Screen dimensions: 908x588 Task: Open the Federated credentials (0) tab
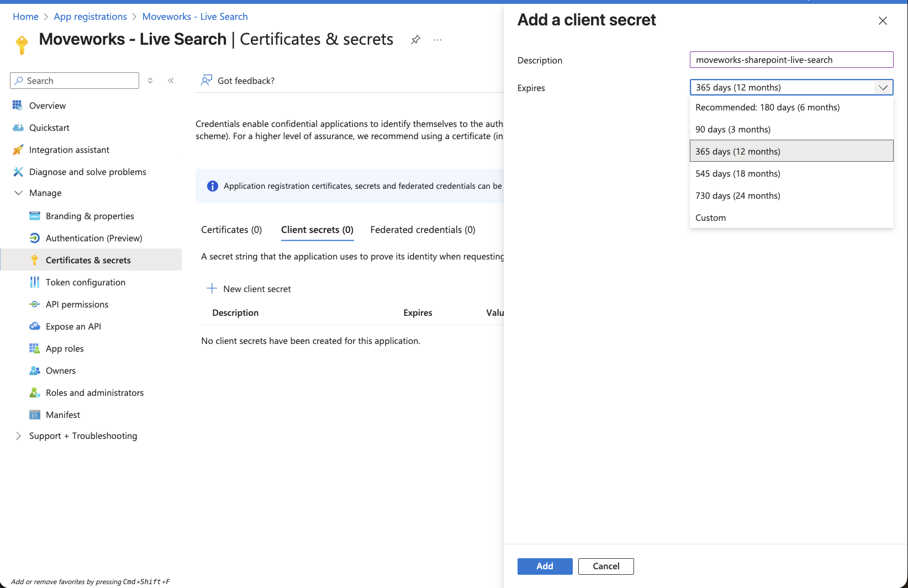coord(423,230)
